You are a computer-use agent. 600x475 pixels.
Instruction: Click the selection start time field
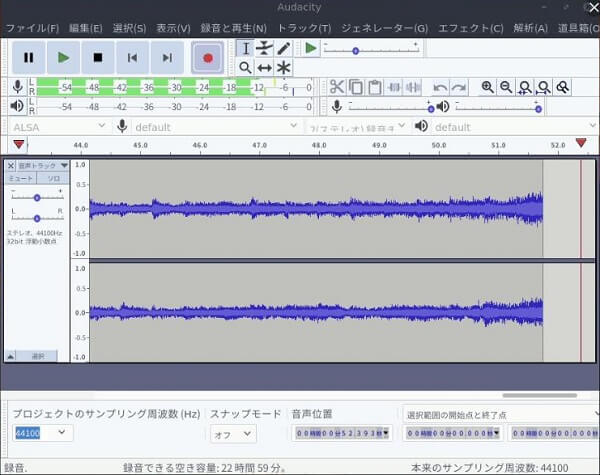pyautogui.click(x=453, y=433)
